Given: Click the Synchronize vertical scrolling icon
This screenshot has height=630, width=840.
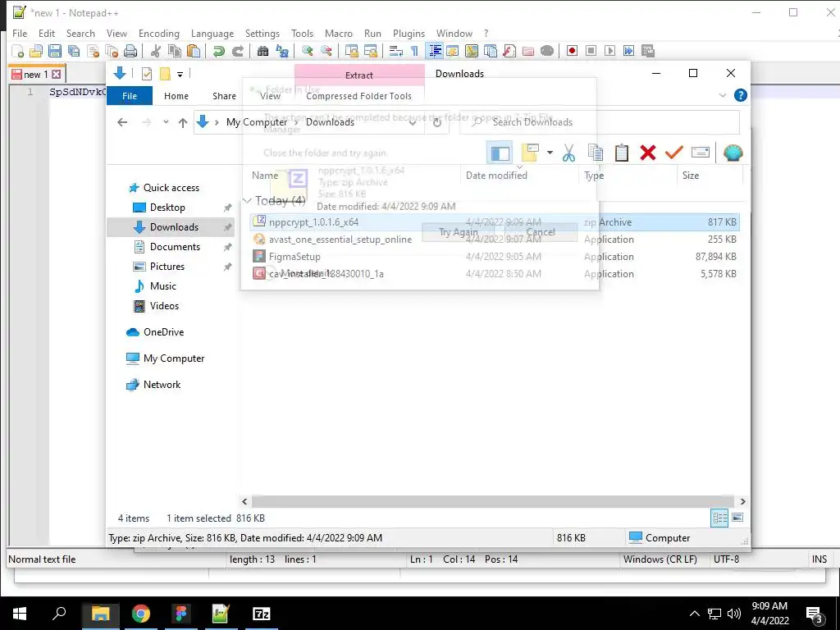Looking at the screenshot, I should point(351,51).
